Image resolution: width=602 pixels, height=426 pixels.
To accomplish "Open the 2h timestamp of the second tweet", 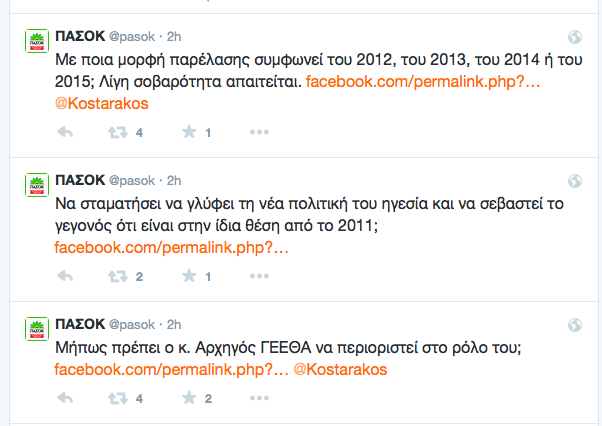I will tap(174, 180).
